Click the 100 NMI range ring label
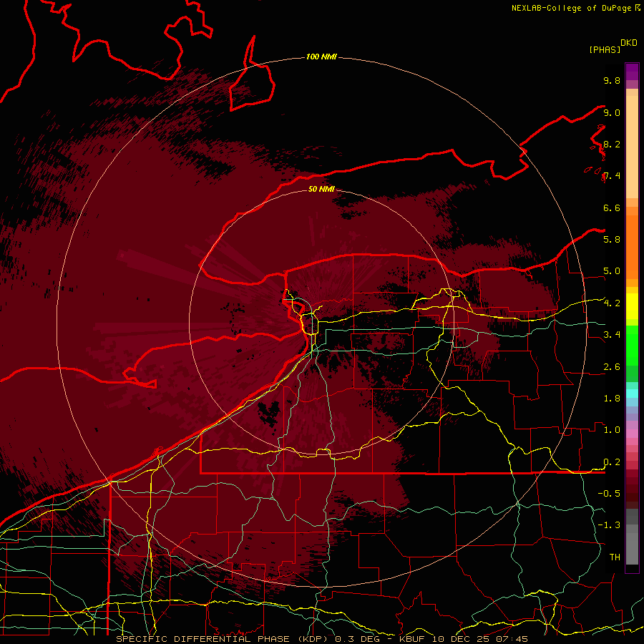The image size is (644, 644). (x=321, y=57)
